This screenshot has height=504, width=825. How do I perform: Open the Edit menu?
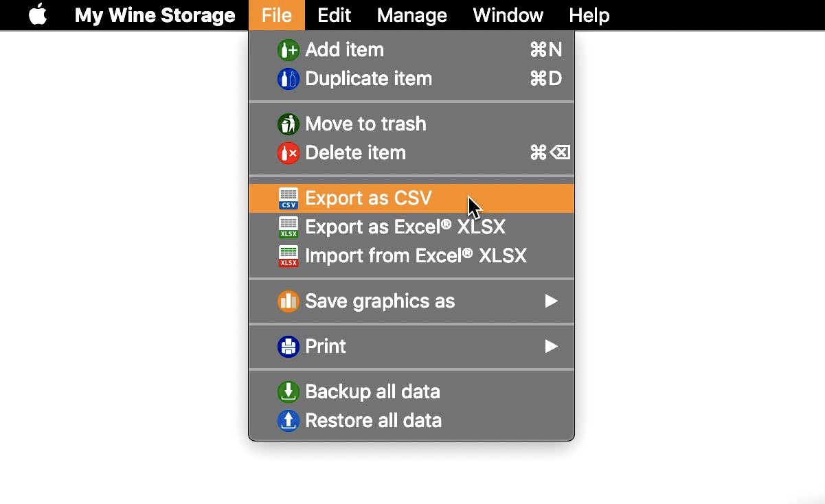(335, 15)
